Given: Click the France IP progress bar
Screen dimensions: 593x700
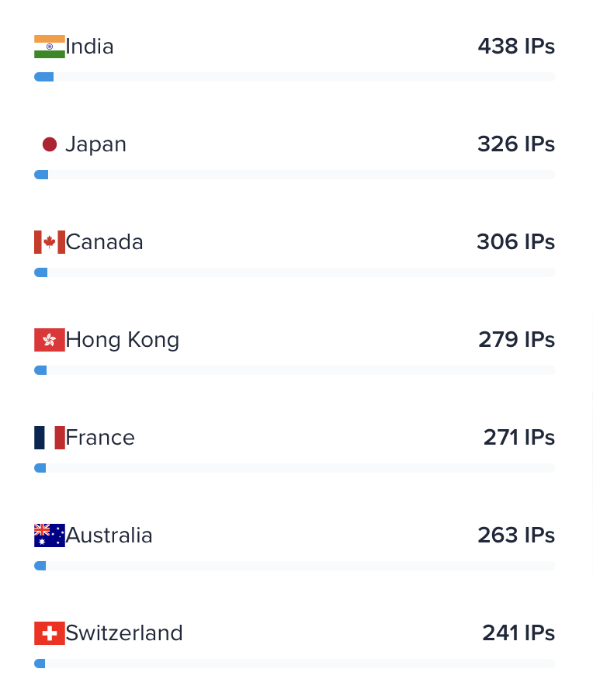Looking at the screenshot, I should pyautogui.click(x=295, y=468).
